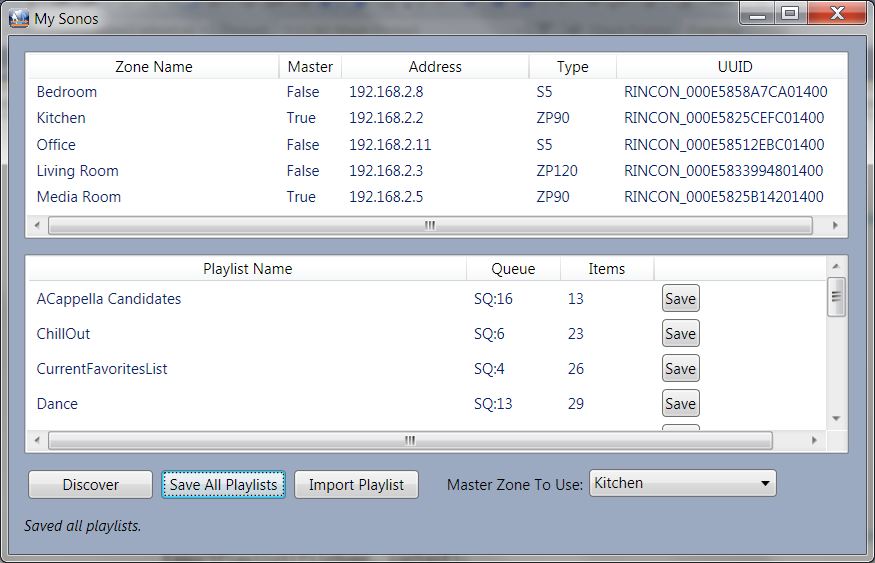
Task: Select ChillOut playlist name
Action: click(63, 334)
